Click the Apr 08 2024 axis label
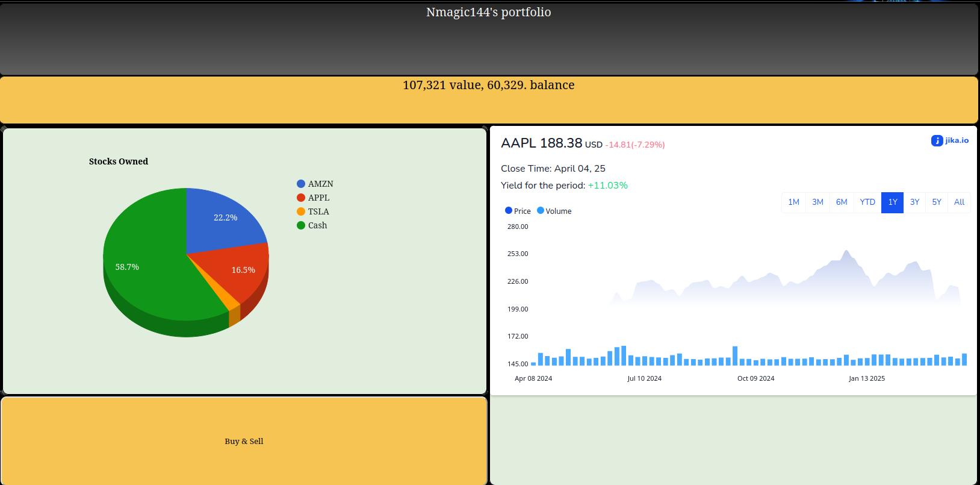Viewport: 980px width, 485px height. tap(533, 378)
